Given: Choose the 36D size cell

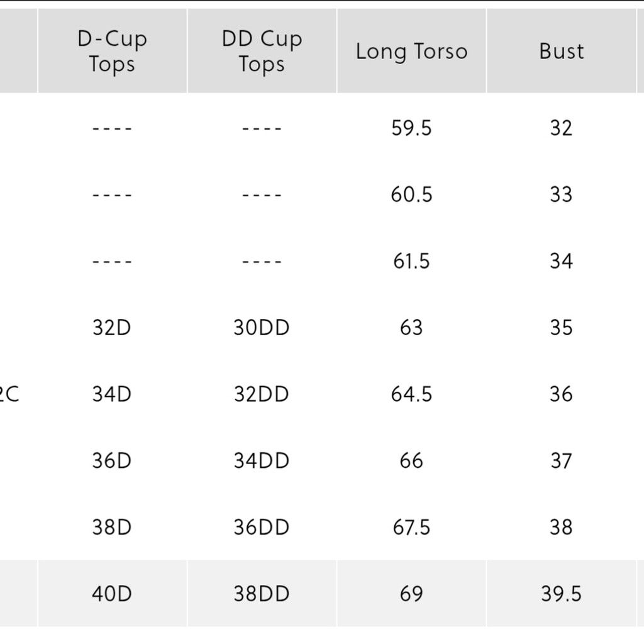Looking at the screenshot, I should tap(112, 461).
